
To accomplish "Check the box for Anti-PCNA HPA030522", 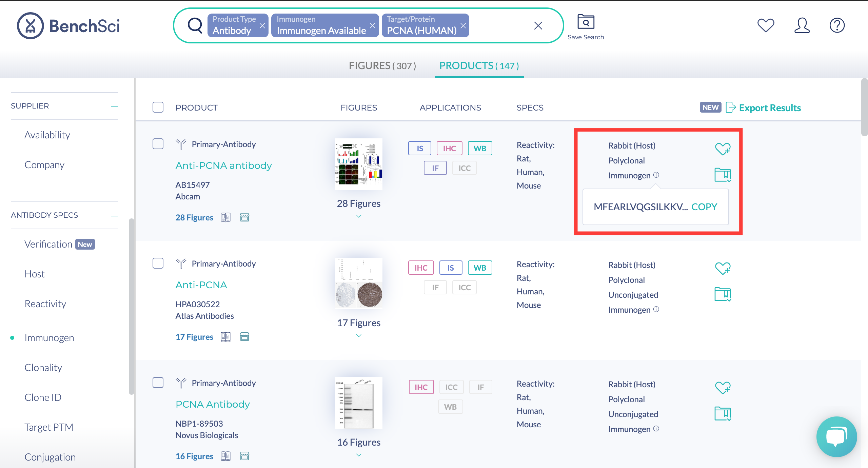I will (x=158, y=263).
